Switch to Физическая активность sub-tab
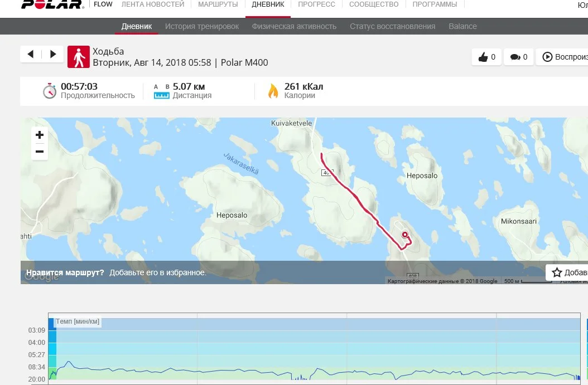588x385 pixels. pos(294,26)
